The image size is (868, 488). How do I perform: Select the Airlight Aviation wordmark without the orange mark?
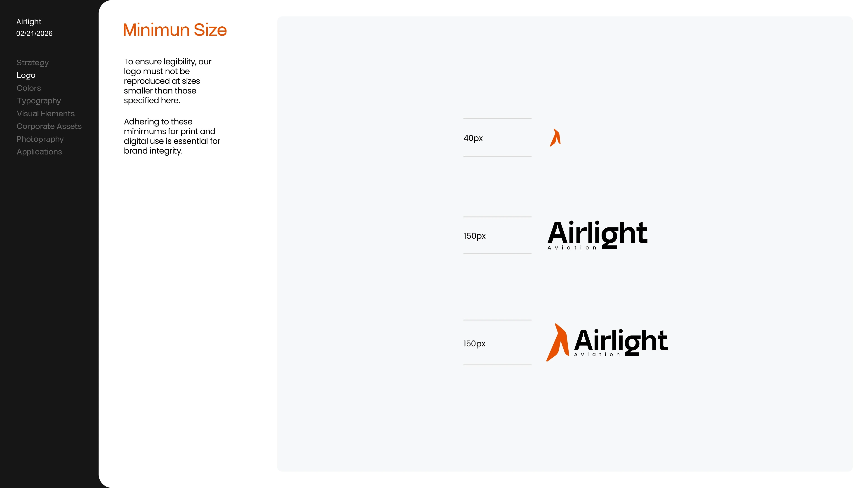[x=597, y=235]
